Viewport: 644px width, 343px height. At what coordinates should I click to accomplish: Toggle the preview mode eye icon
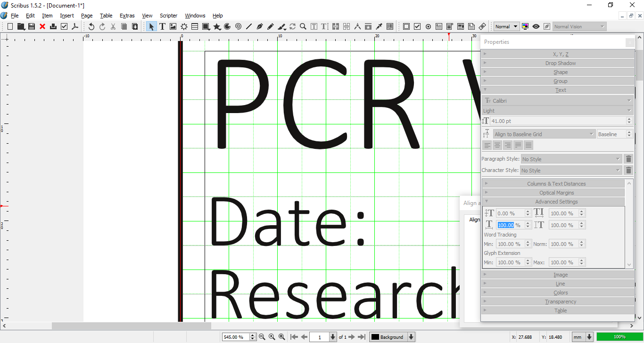point(536,27)
